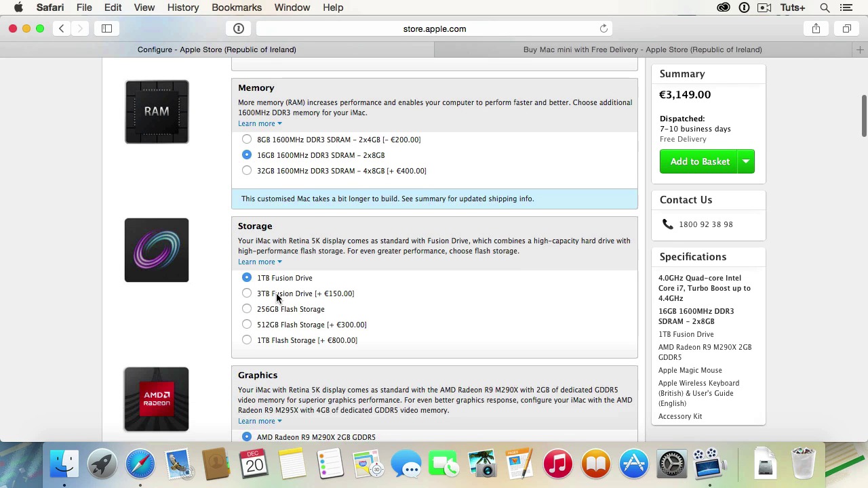Show all tabs button
Viewport: 868px width, 488px height.
(846, 28)
